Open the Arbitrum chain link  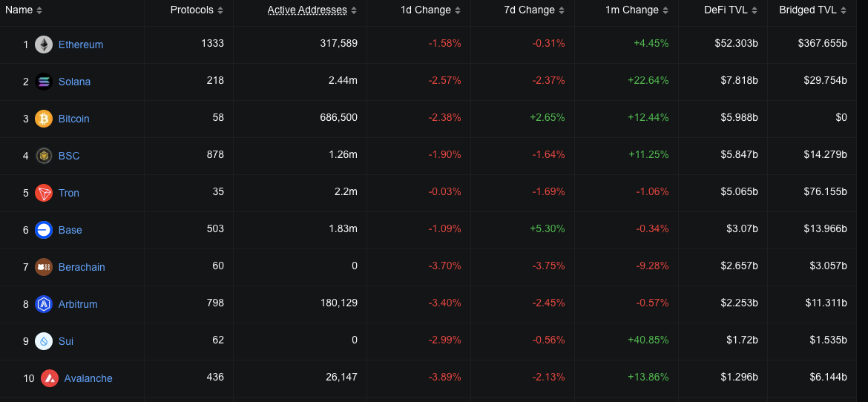[78, 304]
